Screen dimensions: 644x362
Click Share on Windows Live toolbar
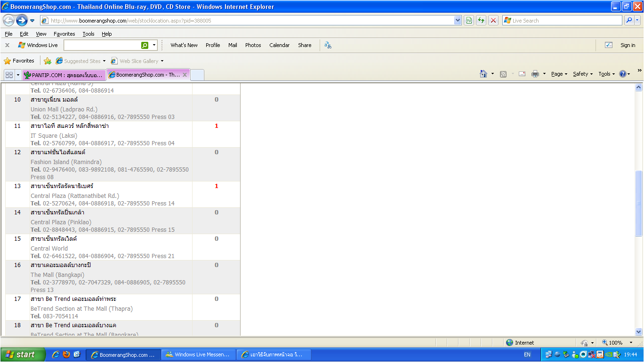pos(305,45)
